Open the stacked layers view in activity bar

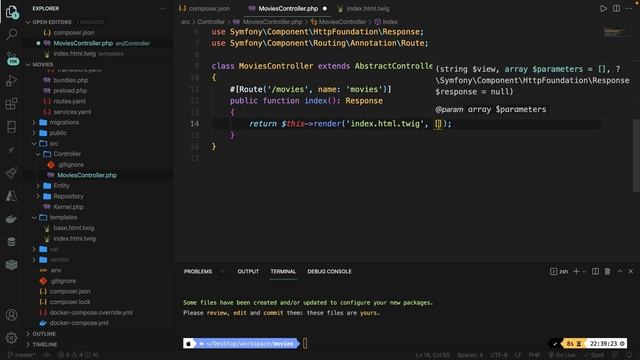click(11, 264)
